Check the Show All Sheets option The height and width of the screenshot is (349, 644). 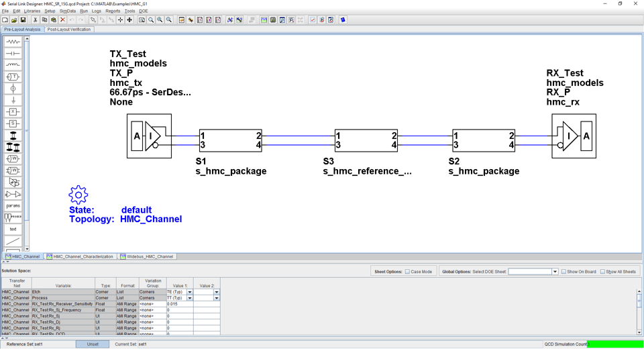pyautogui.click(x=602, y=272)
